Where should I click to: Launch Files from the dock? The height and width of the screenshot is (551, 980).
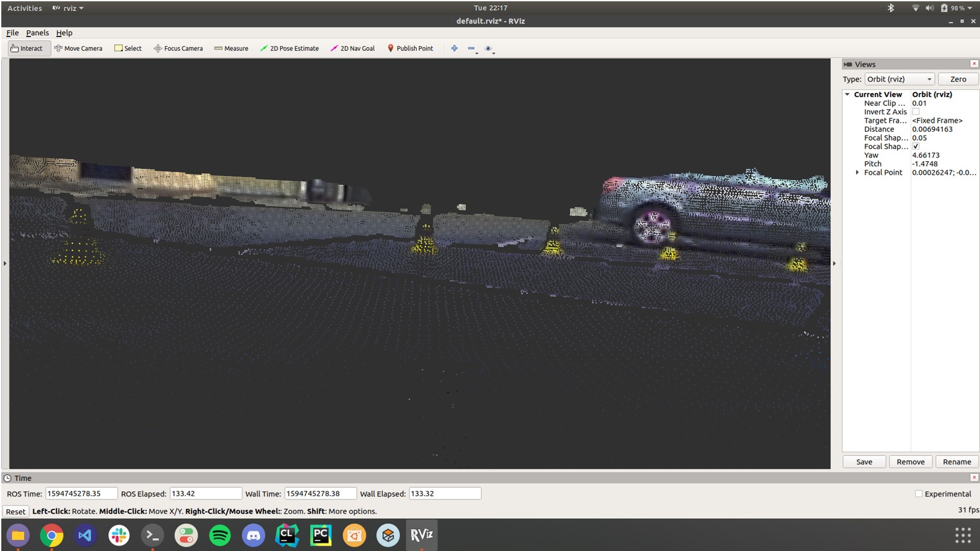[18, 535]
